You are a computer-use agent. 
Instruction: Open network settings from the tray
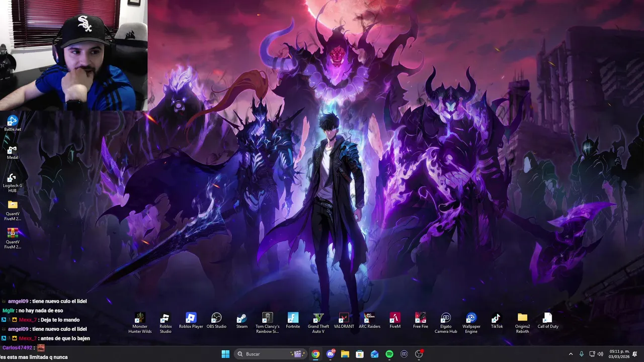592,354
